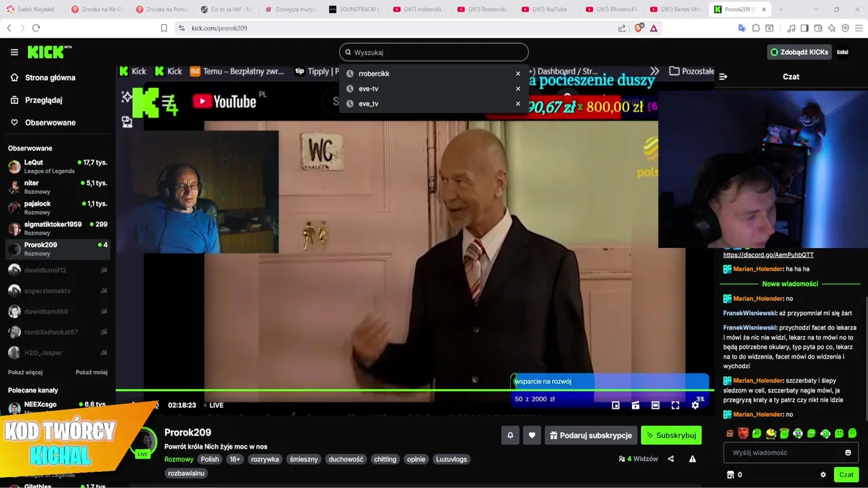
Task: Open Brave Shields icon
Action: pos(639,28)
